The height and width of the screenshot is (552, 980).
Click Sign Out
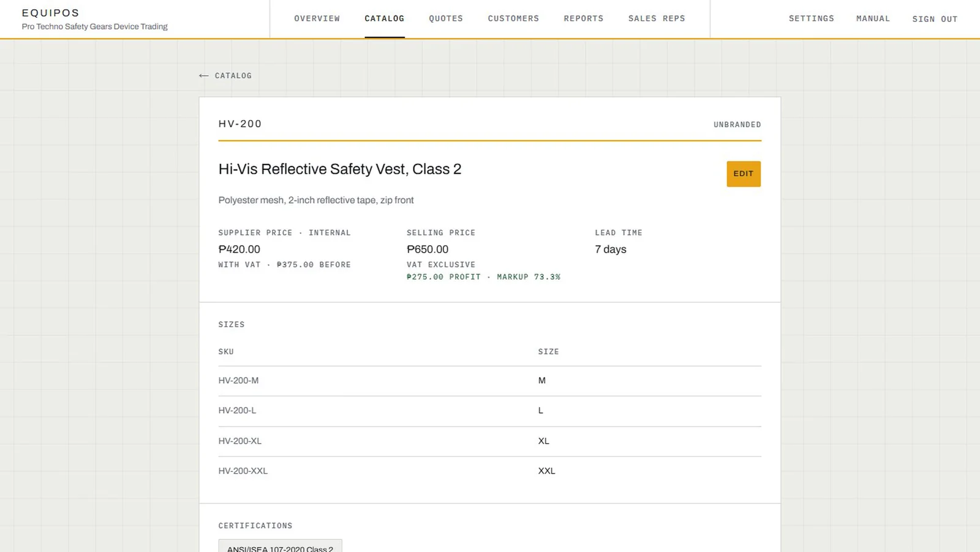coord(935,19)
